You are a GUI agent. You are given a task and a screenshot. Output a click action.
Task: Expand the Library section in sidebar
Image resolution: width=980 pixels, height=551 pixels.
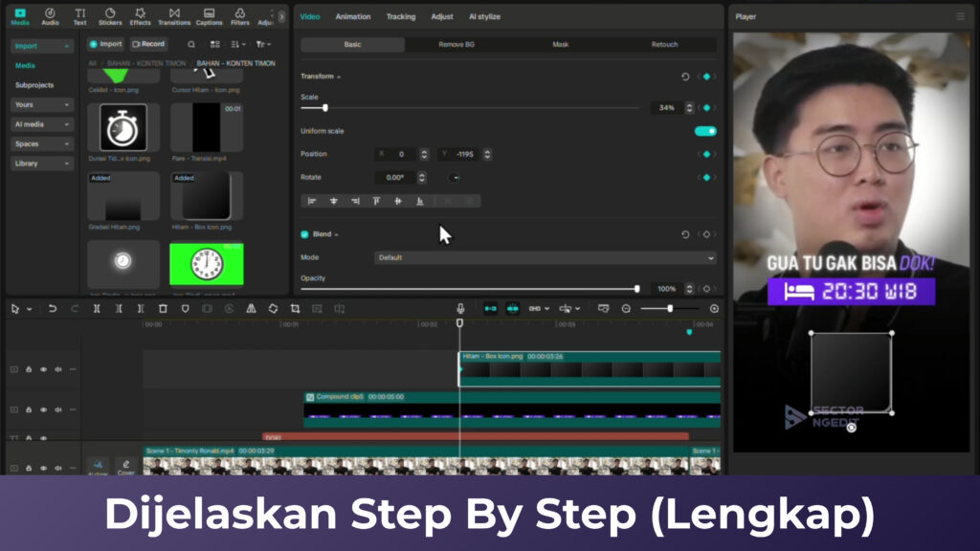click(41, 164)
